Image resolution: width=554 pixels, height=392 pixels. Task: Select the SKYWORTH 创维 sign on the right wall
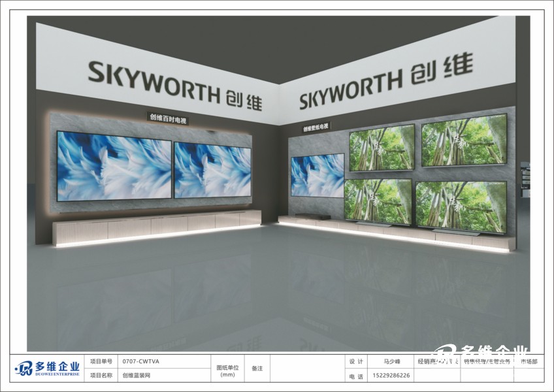(x=386, y=81)
